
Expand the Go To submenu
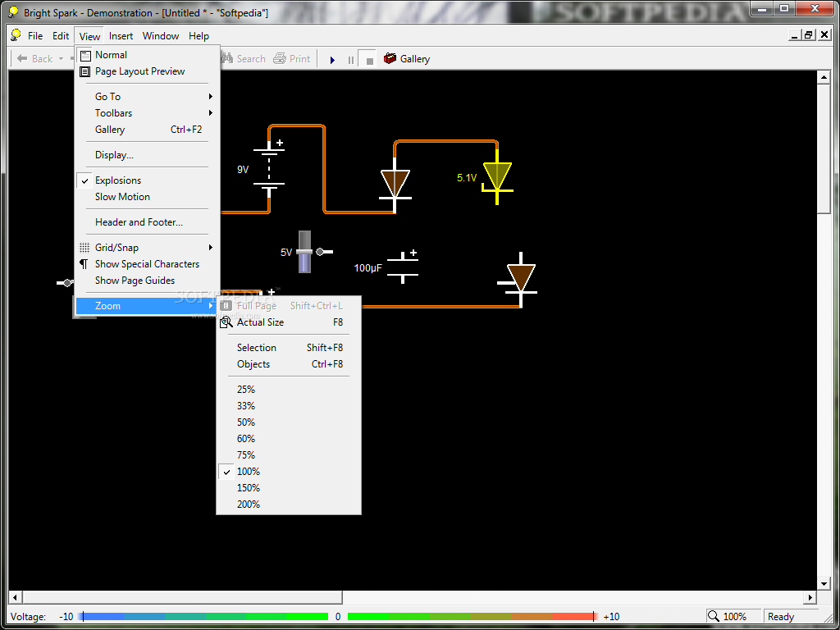[x=148, y=97]
